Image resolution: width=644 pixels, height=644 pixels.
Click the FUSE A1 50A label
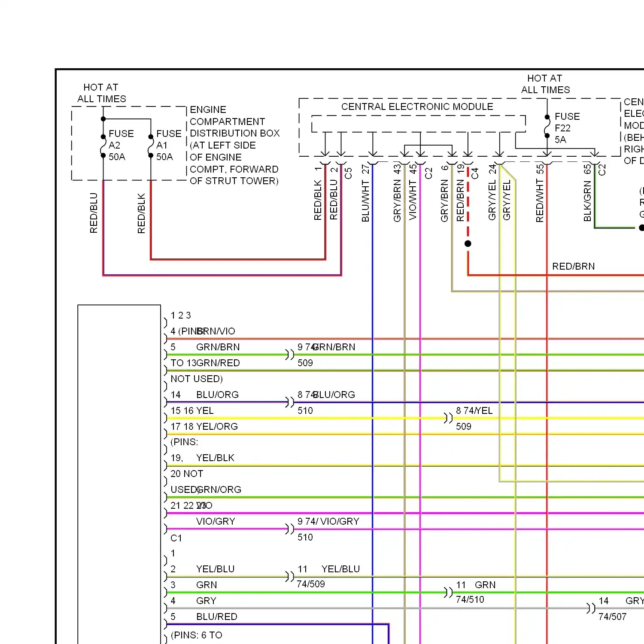point(169,145)
